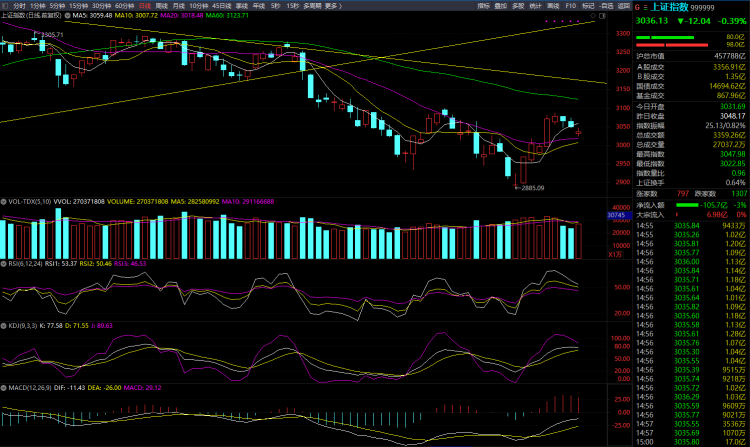Click the F10 info button

[570, 6]
